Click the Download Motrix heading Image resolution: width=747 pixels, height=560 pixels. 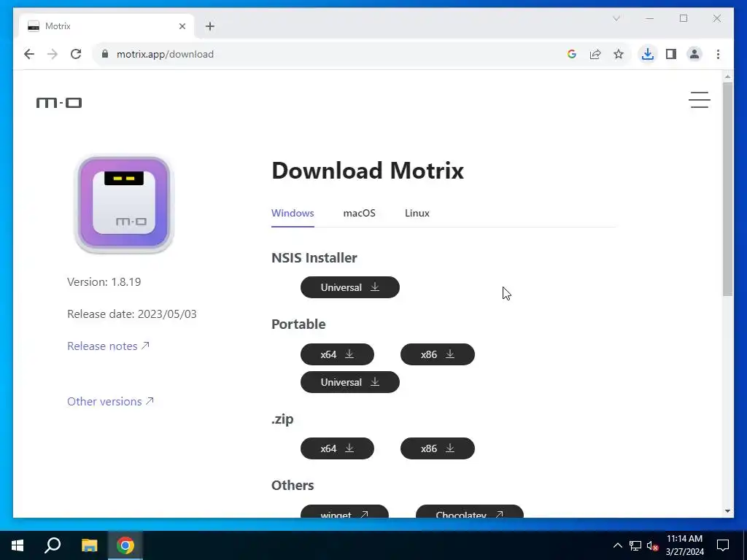click(368, 170)
